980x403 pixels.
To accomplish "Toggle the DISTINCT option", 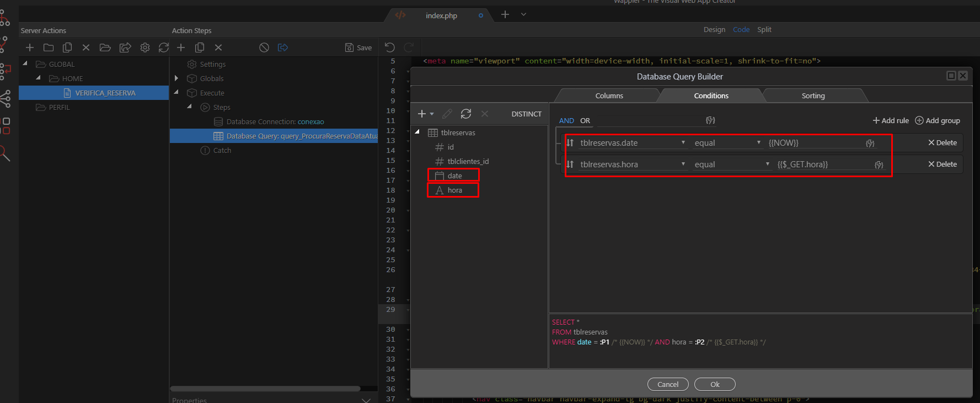I will coord(526,114).
